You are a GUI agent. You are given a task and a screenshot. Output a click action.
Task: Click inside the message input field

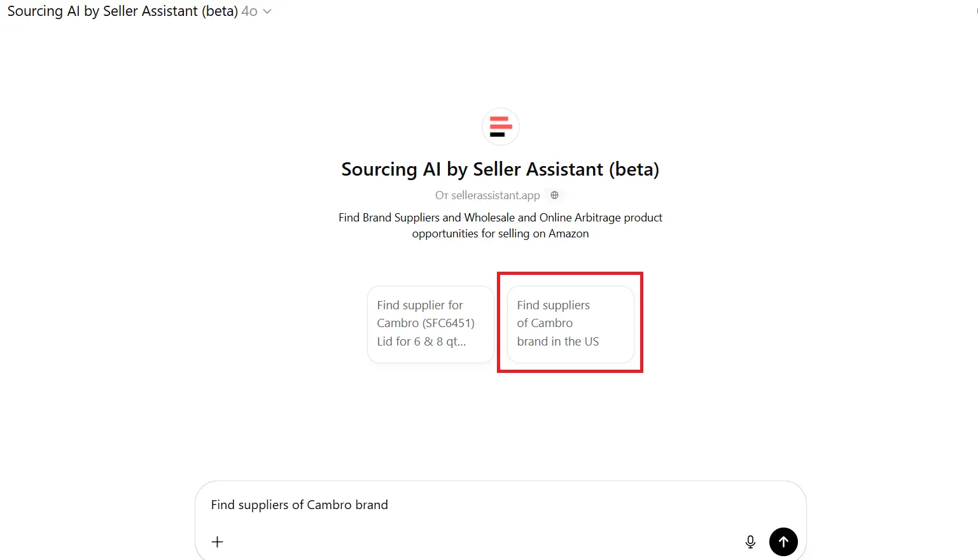445,505
